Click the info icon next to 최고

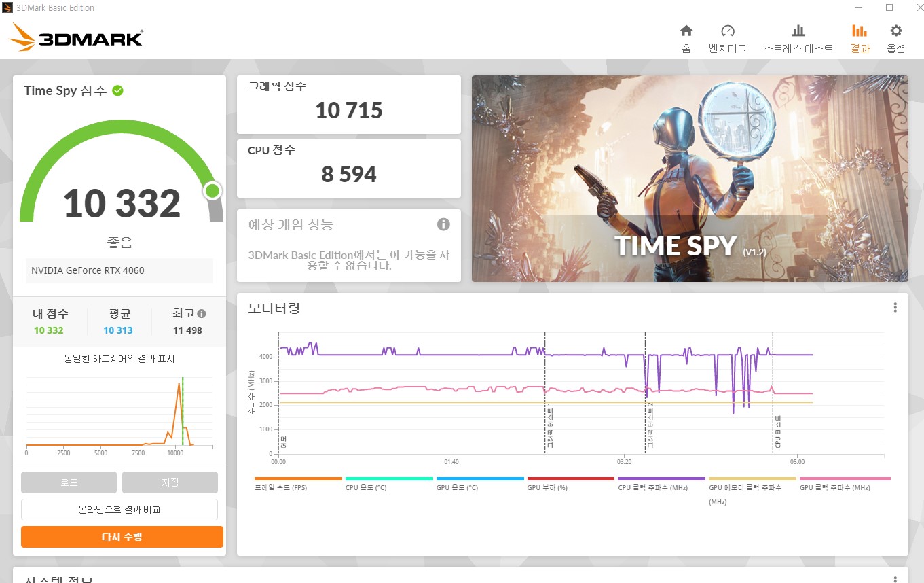[x=202, y=314]
